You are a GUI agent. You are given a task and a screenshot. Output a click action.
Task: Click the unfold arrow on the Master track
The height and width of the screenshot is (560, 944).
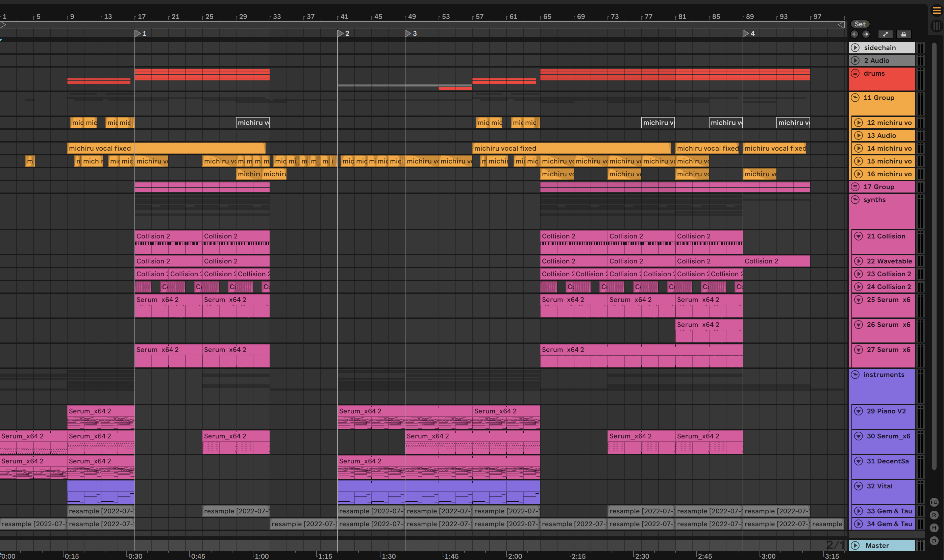coord(855,545)
